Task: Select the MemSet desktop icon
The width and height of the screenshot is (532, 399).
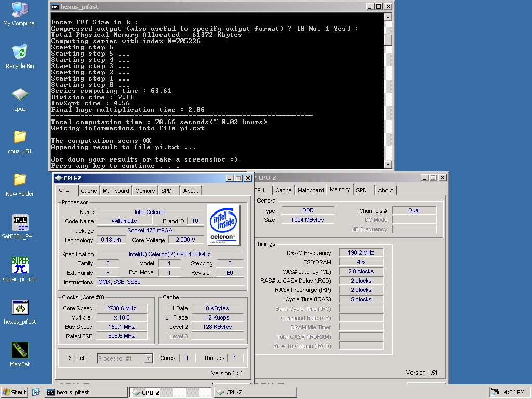Action: tap(20, 354)
